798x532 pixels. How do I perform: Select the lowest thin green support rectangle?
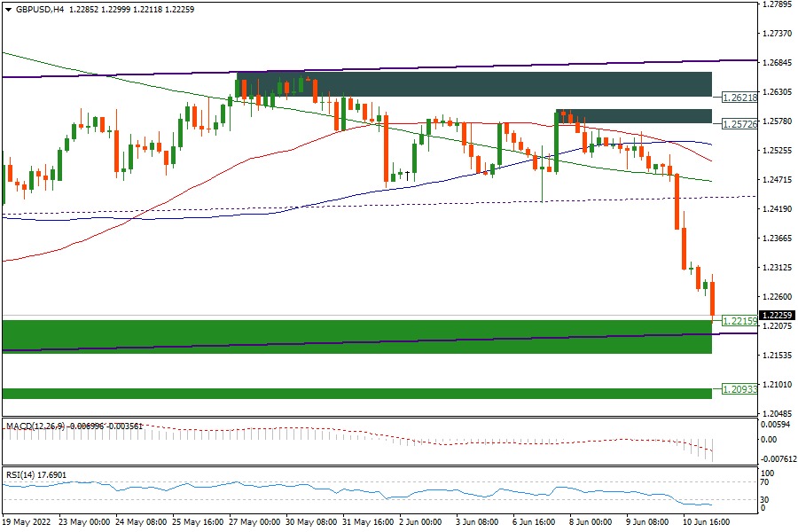(x=356, y=393)
